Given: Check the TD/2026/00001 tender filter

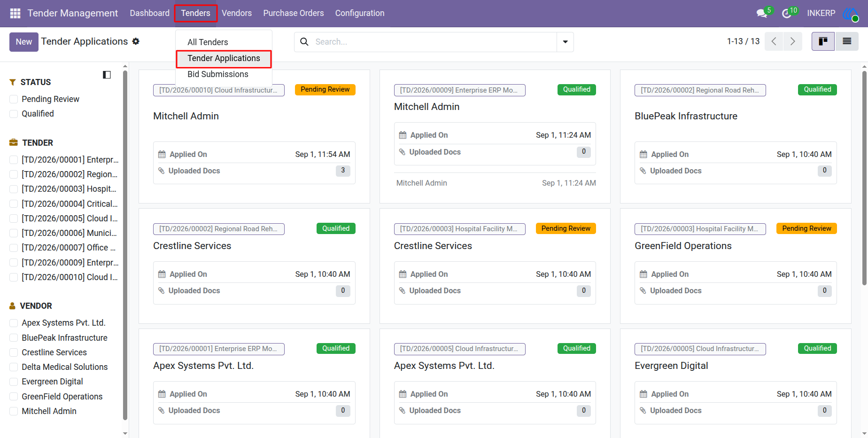Looking at the screenshot, I should 14,160.
